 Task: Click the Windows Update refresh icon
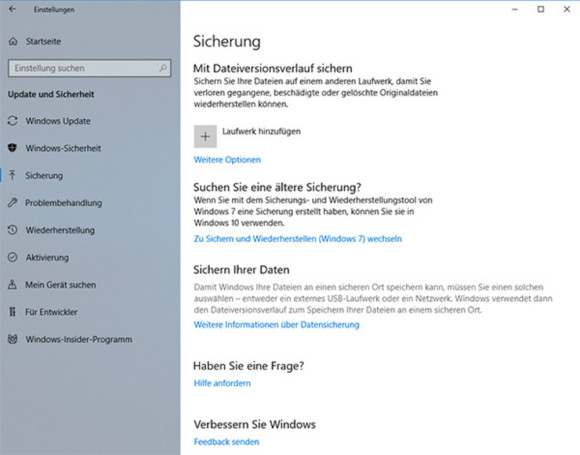point(13,121)
